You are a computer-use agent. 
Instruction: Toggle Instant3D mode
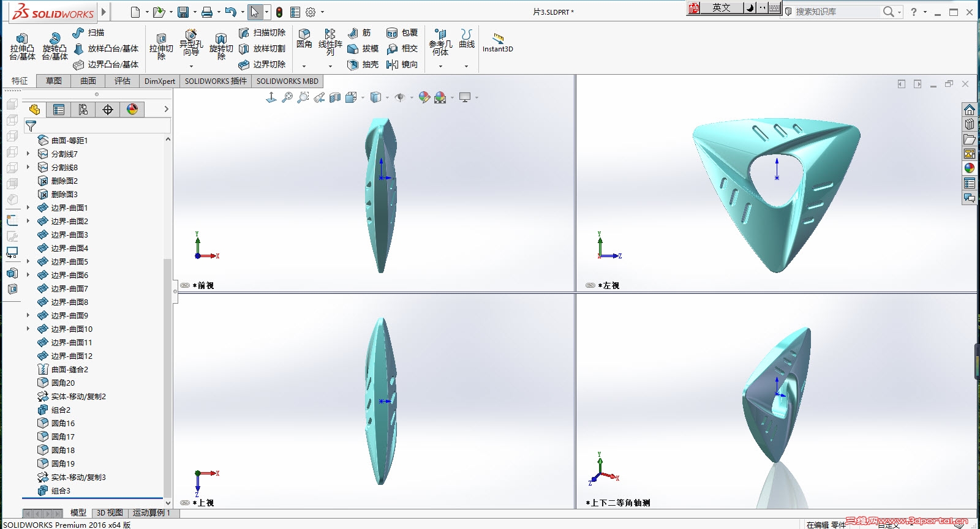(x=498, y=43)
